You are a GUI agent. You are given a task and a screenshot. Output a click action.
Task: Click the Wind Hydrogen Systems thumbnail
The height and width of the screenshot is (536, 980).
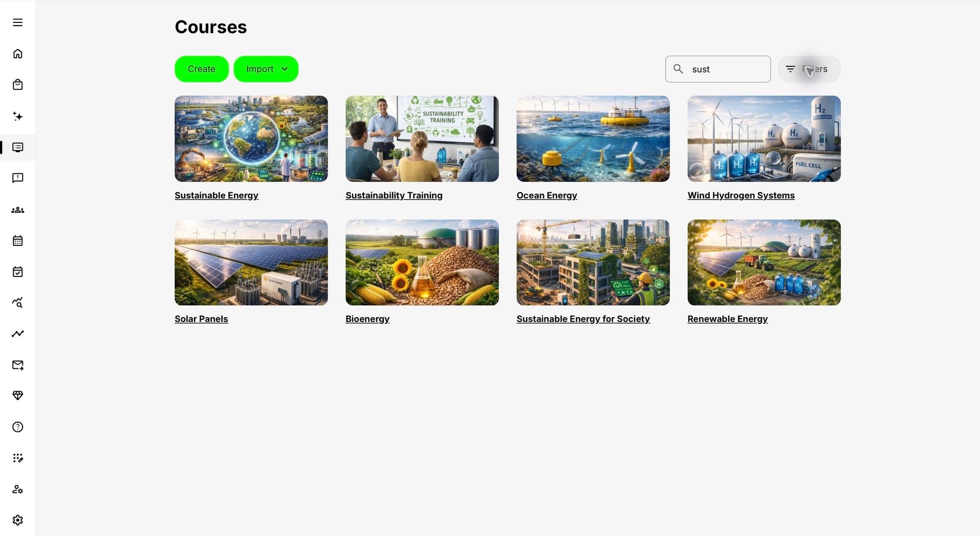tap(764, 139)
